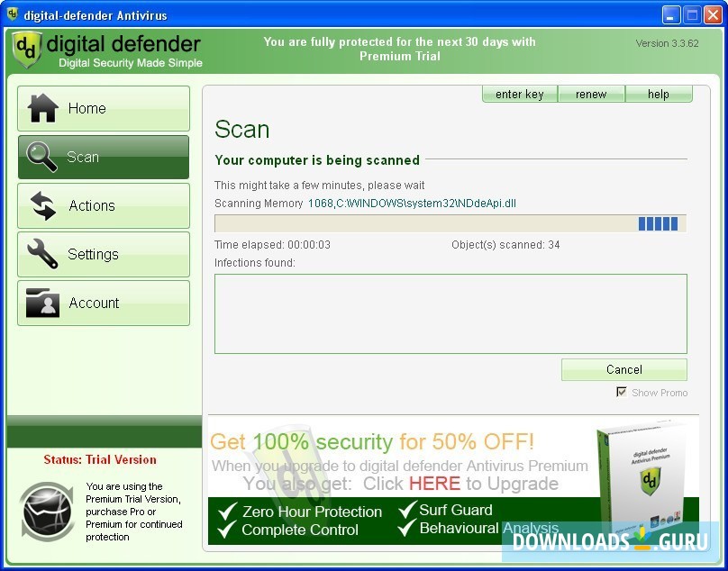Click the Account folder icon
Image resolution: width=728 pixels, height=571 pixels.
[x=42, y=303]
